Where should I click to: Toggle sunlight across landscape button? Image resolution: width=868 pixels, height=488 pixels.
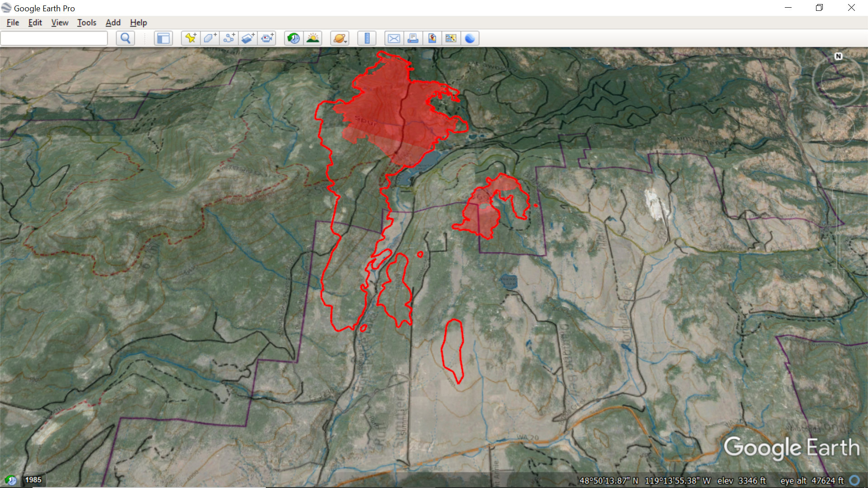[313, 38]
